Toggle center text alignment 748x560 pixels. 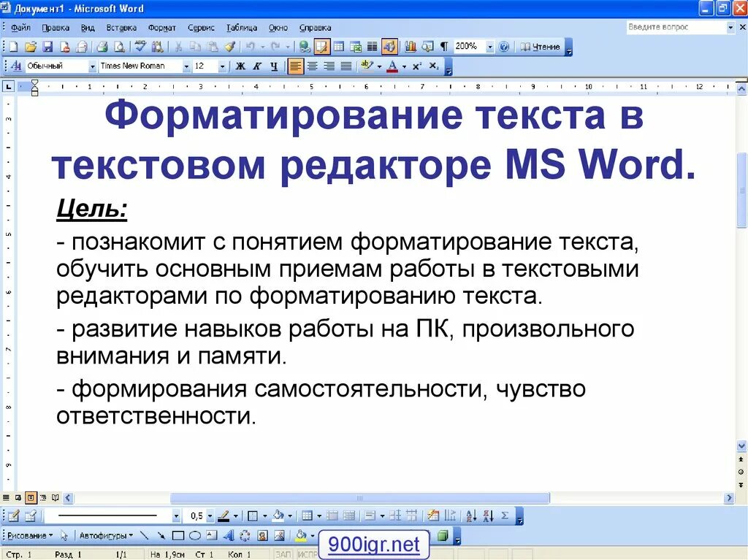click(x=312, y=66)
